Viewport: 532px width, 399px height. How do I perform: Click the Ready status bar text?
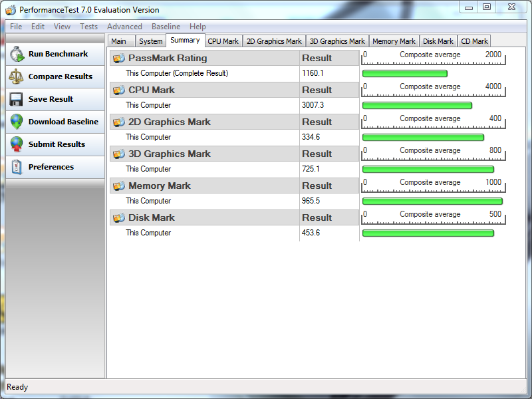coord(17,387)
